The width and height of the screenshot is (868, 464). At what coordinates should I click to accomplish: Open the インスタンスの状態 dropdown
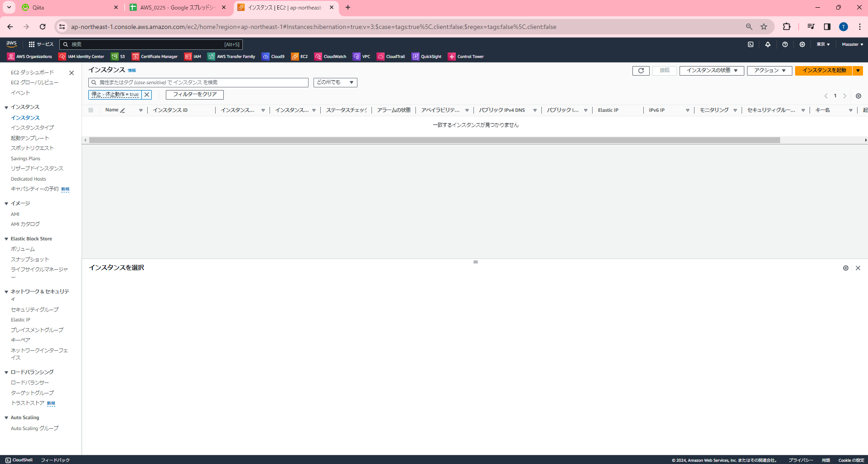click(711, 71)
